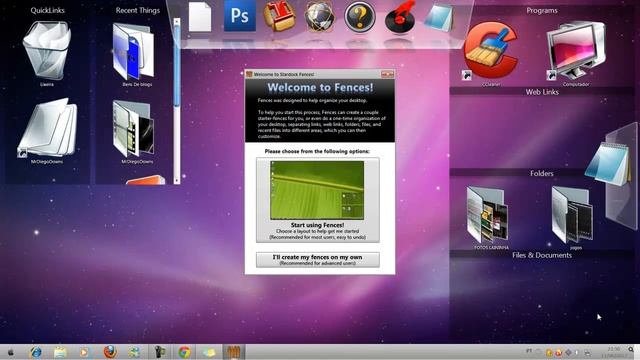Click the blank document icon in top dock

tap(200, 17)
